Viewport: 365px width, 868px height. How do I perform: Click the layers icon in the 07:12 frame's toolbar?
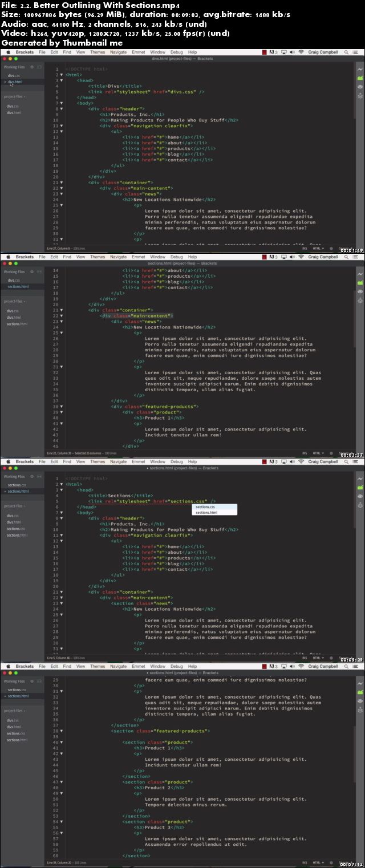point(360,709)
